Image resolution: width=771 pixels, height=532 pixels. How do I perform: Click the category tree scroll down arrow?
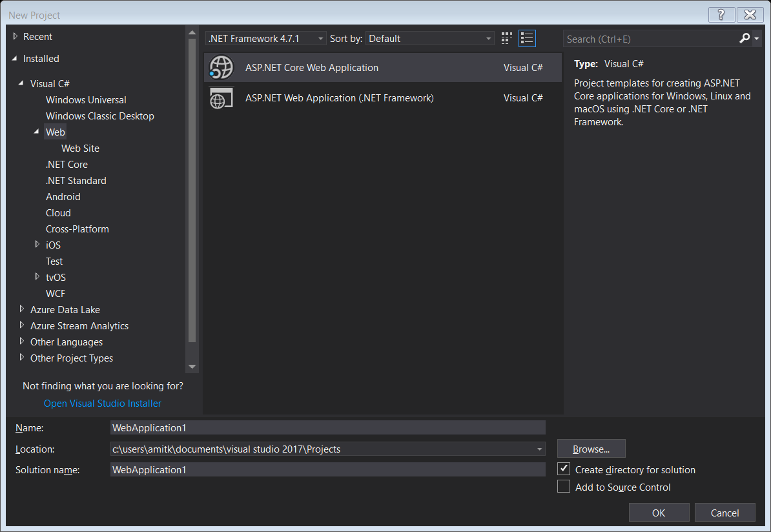tap(192, 367)
